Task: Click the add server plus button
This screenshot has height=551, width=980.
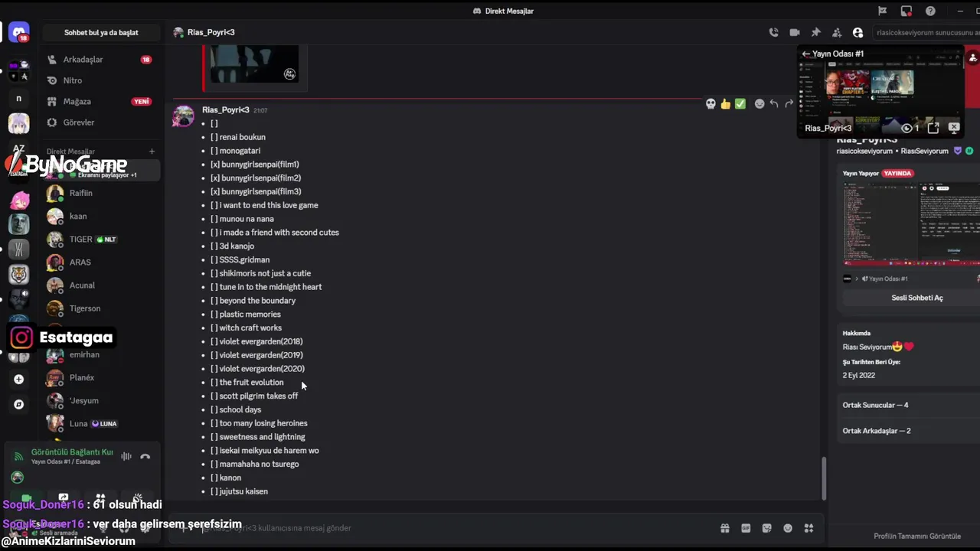Action: [19, 379]
